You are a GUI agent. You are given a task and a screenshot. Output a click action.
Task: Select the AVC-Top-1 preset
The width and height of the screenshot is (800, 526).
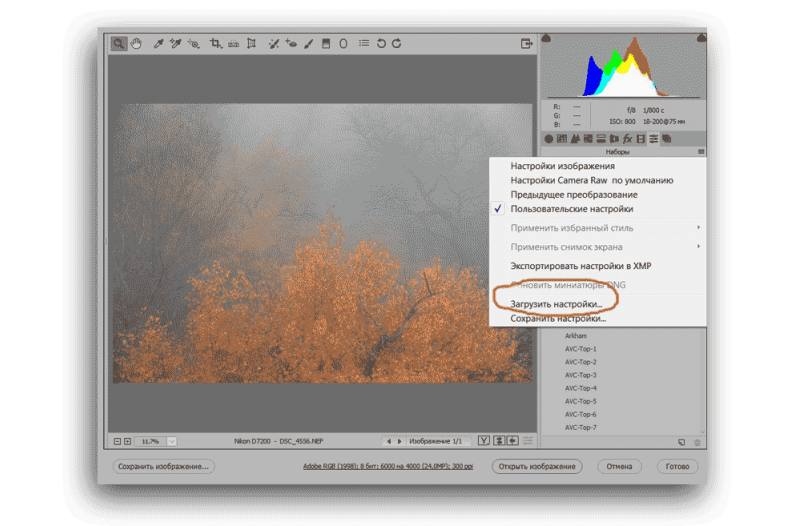581,349
